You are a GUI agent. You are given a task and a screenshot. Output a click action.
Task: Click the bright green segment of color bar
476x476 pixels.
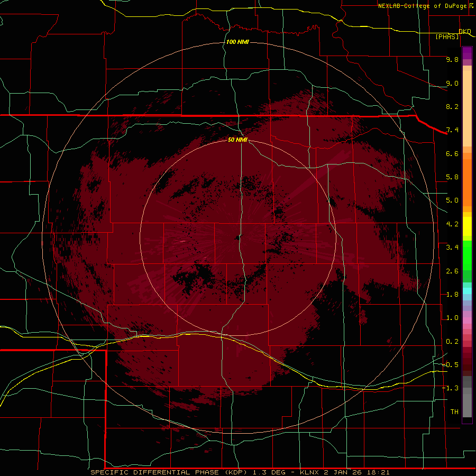click(x=467, y=255)
